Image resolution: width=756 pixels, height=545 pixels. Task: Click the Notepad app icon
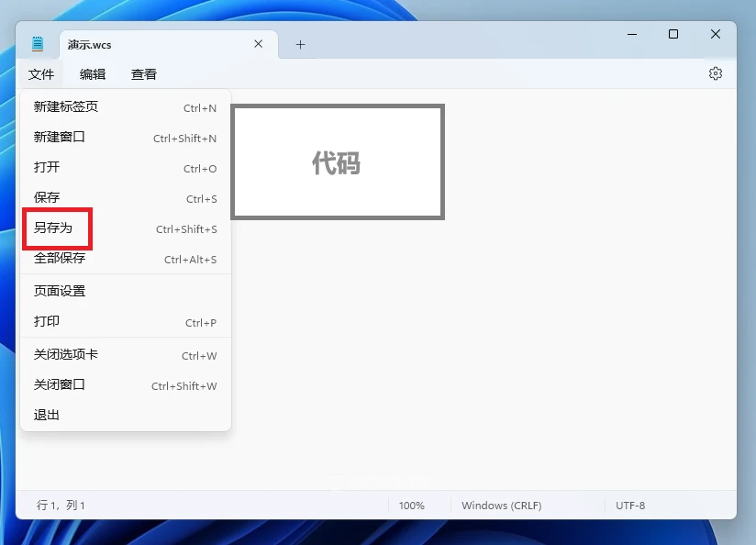[38, 44]
